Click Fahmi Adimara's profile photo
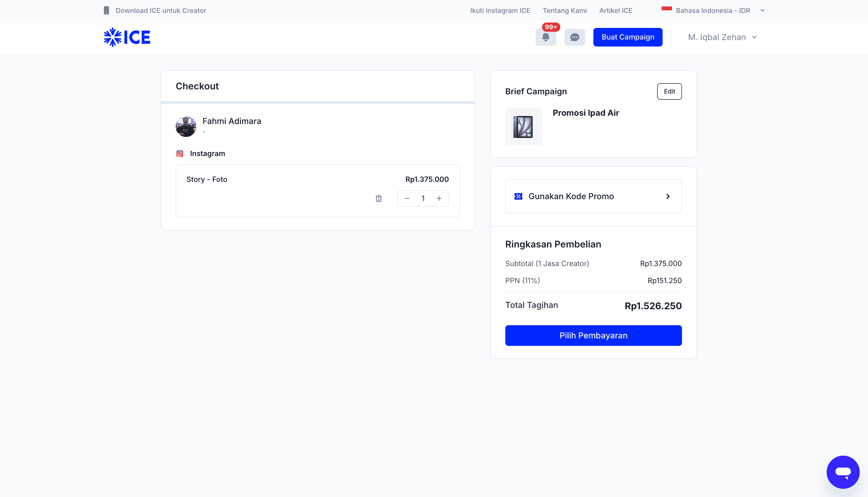Image resolution: width=868 pixels, height=497 pixels. pos(186,127)
